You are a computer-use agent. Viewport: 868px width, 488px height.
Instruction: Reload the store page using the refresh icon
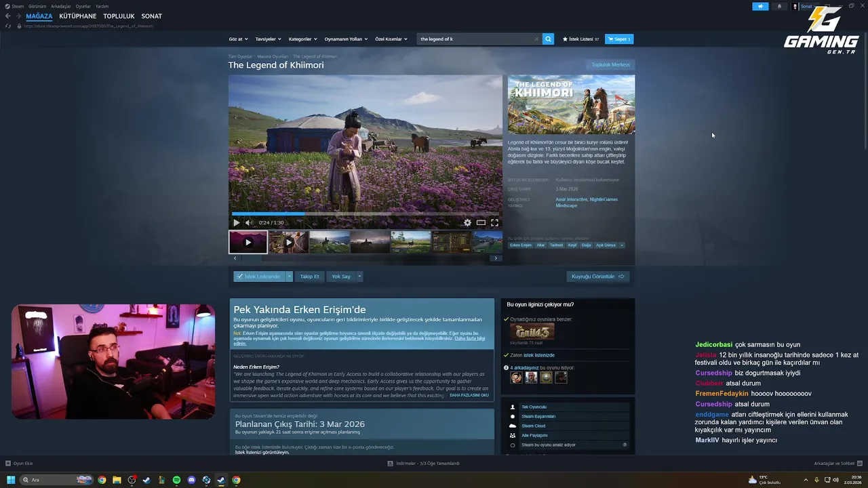(8, 26)
